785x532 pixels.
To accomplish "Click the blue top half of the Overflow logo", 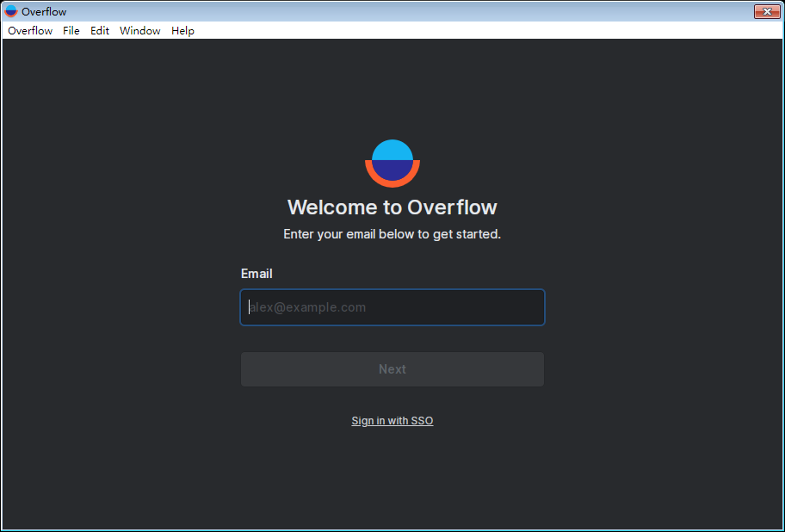I will pyautogui.click(x=392, y=151).
